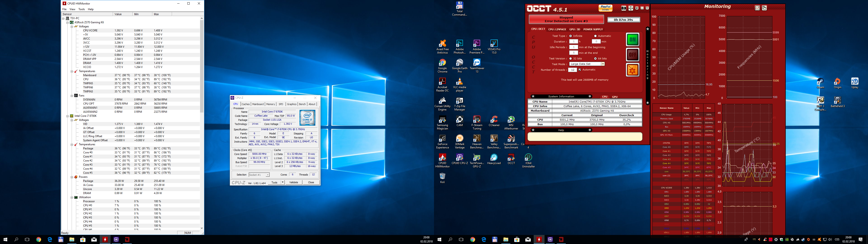The height and width of the screenshot is (244, 868).
Task: Click the Duration hours input field
Action: coord(573,41)
